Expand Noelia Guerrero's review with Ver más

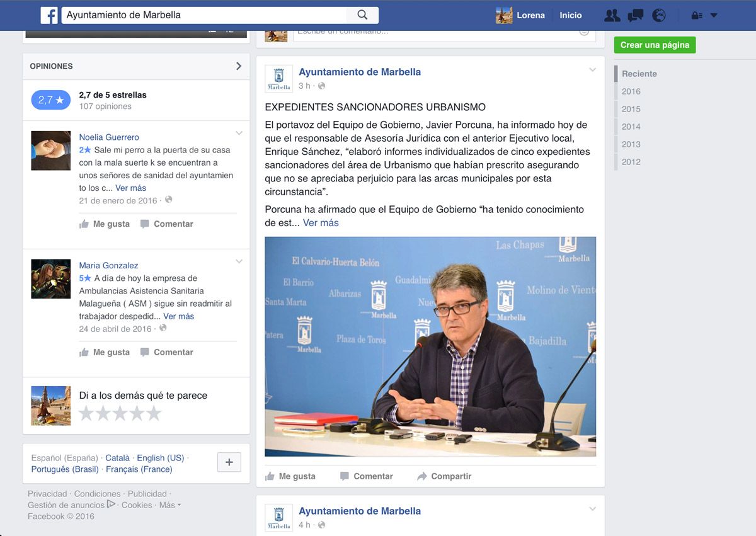coord(130,188)
